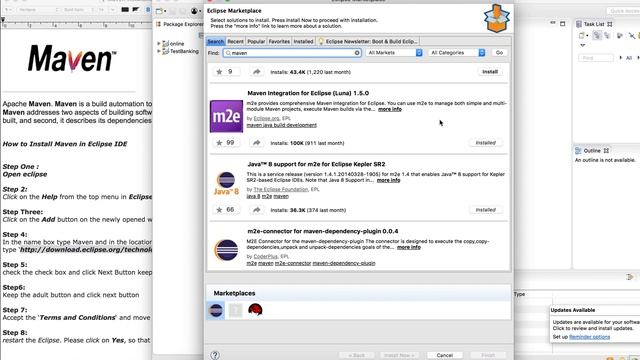Open more info for m2e-connector
This screenshot has width=640, height=360.
409,247
